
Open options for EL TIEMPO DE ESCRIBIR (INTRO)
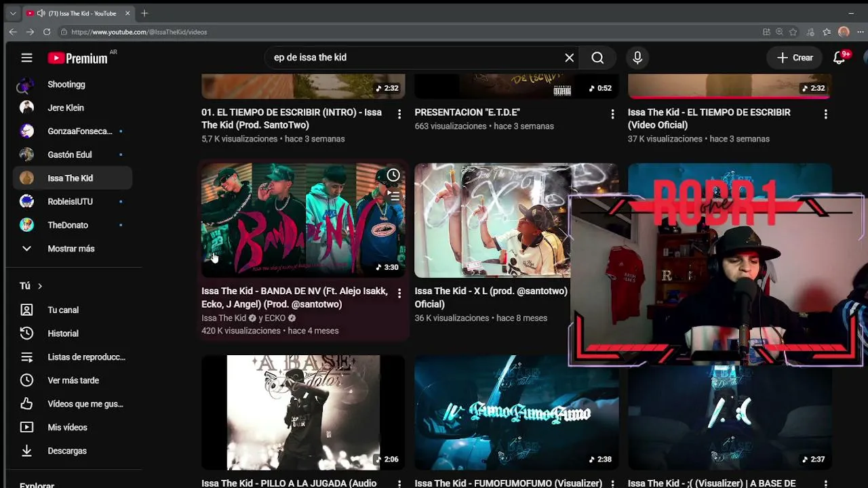[399, 114]
